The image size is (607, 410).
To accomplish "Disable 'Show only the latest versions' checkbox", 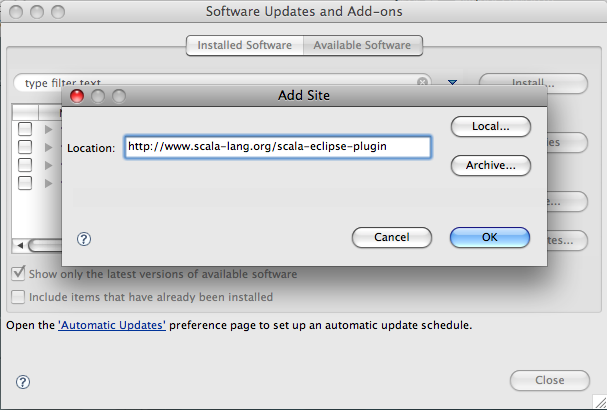I will point(18,274).
